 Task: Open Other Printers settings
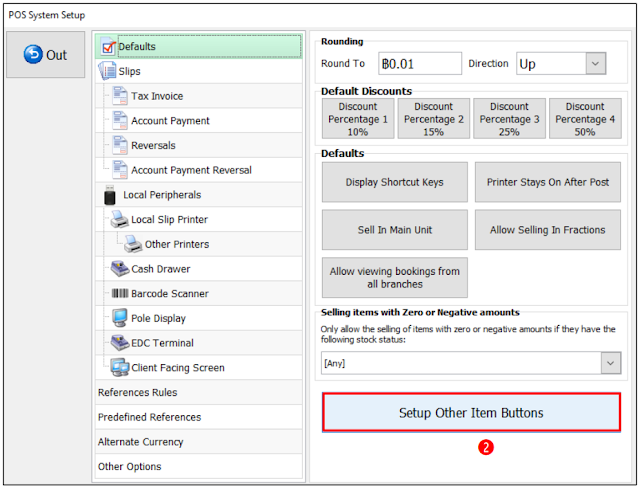199,244
